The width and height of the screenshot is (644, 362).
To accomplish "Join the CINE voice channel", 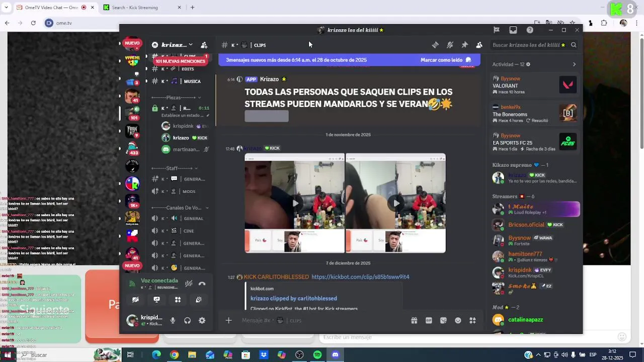I will point(180,231).
